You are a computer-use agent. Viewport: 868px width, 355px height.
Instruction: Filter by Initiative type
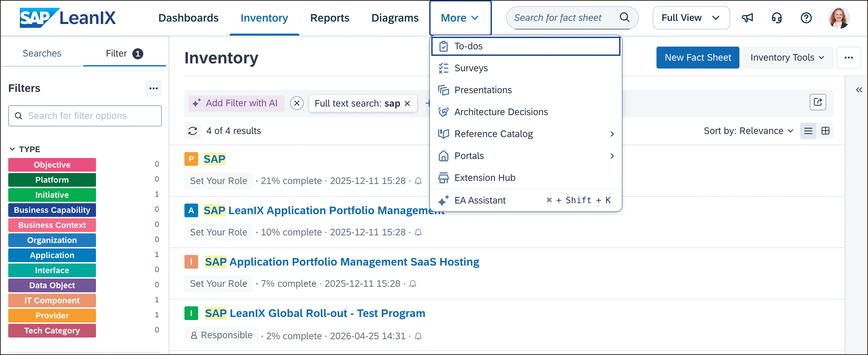pyautogui.click(x=52, y=195)
